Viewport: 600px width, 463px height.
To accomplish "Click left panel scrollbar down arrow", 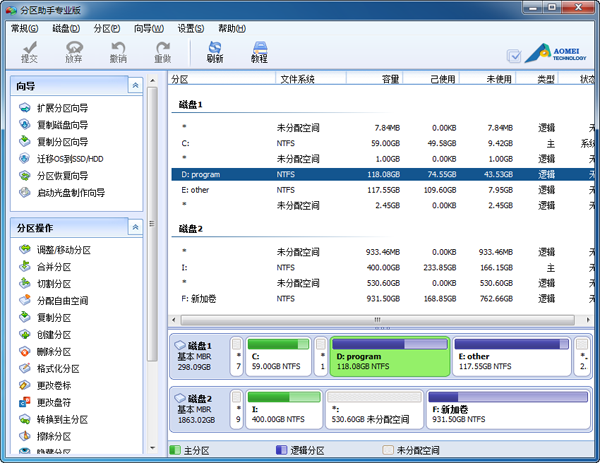I will (152, 450).
